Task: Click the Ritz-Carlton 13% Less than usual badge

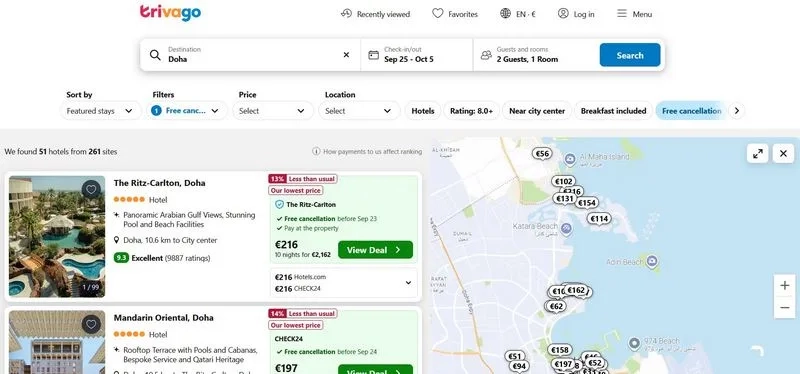Action: click(303, 179)
